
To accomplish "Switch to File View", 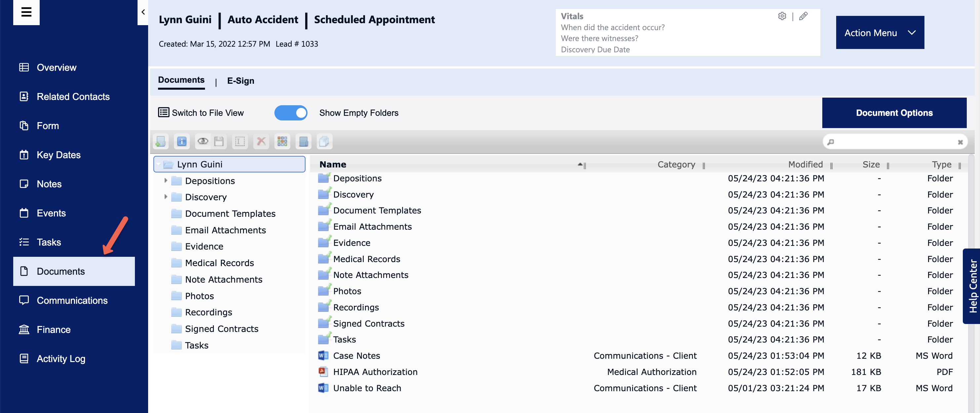I will click(201, 113).
